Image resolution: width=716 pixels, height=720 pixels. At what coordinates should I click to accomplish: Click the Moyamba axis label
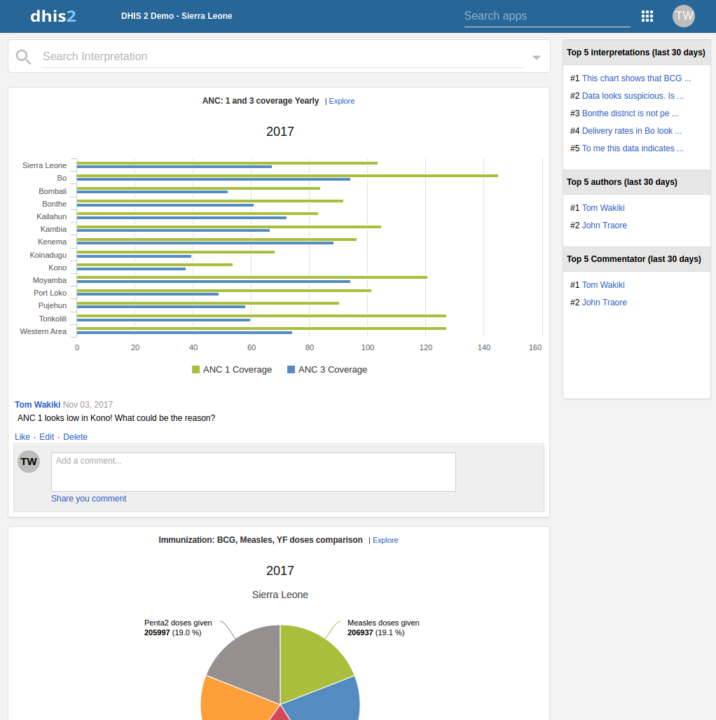pyautogui.click(x=50, y=281)
